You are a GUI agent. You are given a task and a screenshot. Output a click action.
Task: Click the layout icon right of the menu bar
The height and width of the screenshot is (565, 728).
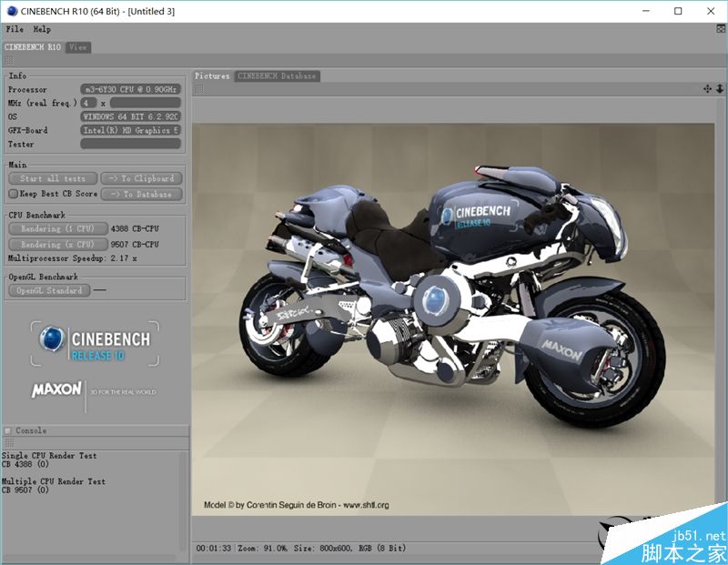[x=721, y=29]
